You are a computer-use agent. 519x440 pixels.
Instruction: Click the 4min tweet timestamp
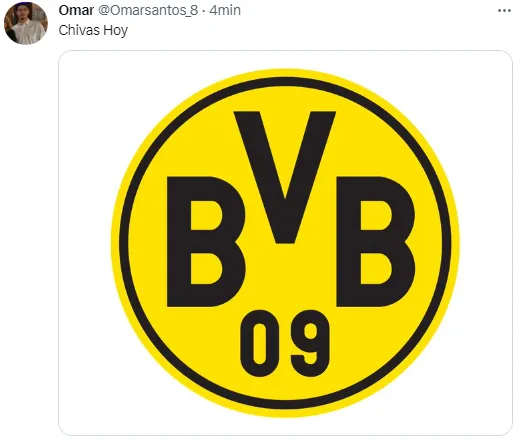pyautogui.click(x=225, y=10)
